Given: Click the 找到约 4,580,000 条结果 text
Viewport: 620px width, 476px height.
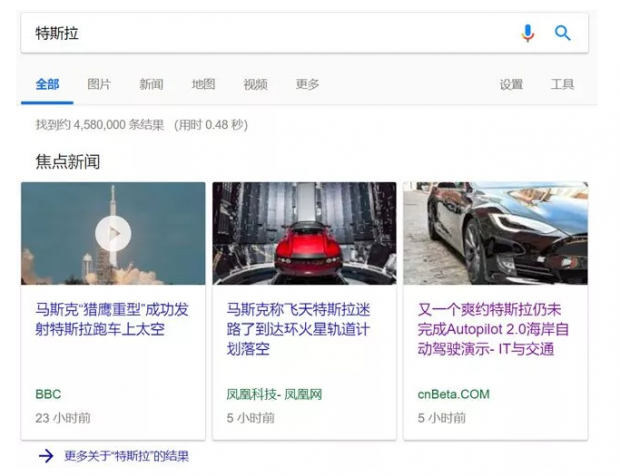Looking at the screenshot, I should click(x=100, y=125).
